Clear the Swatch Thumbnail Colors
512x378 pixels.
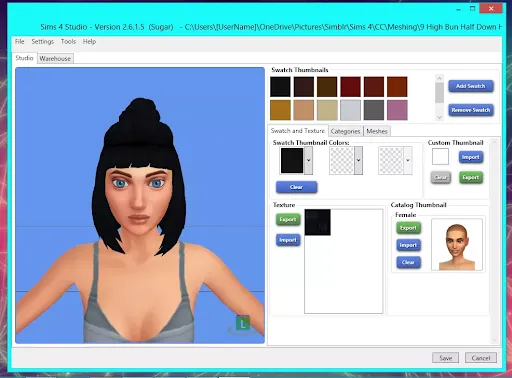pyautogui.click(x=296, y=187)
